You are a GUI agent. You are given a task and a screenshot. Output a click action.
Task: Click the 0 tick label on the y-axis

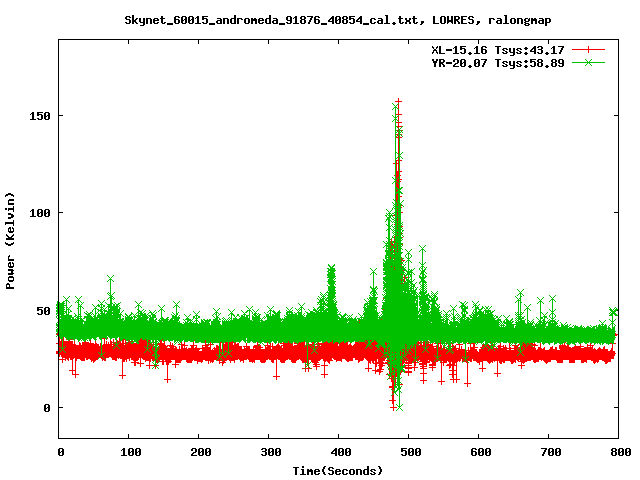pos(45,408)
